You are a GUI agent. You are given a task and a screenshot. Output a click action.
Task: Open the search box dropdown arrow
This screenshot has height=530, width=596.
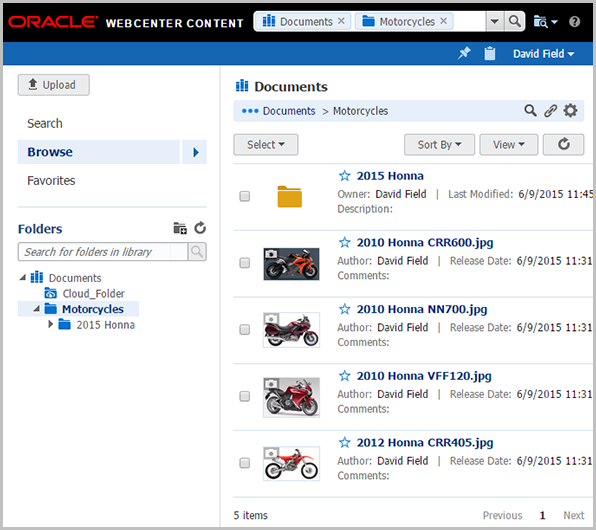(x=495, y=21)
